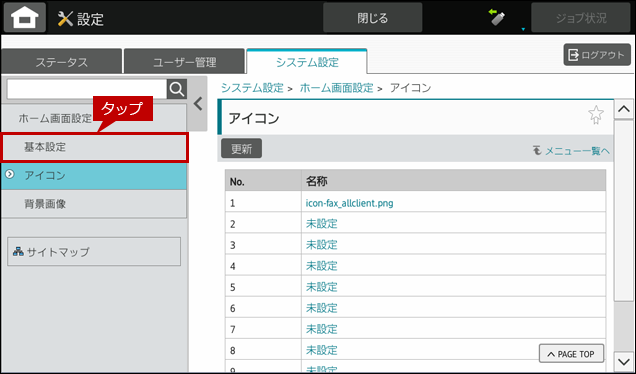
Task: Click the sidebar search input field
Action: coord(87,89)
